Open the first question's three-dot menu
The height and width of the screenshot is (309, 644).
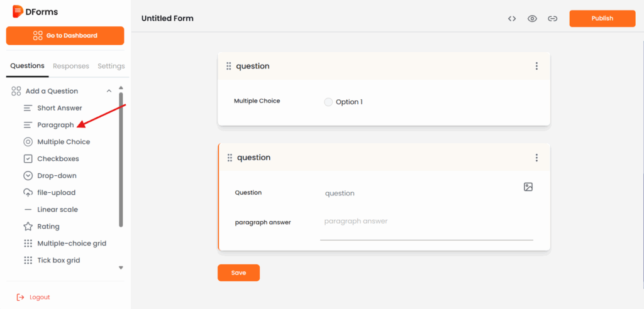(536, 66)
